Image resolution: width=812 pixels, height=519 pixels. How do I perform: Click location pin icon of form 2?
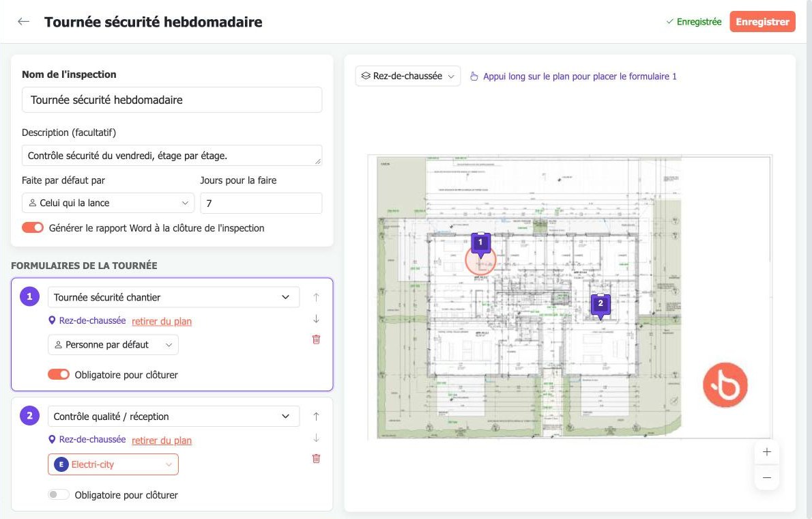pyautogui.click(x=52, y=440)
